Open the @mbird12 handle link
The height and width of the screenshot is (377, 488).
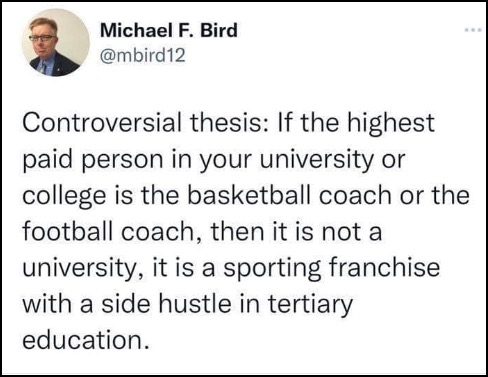(142, 55)
